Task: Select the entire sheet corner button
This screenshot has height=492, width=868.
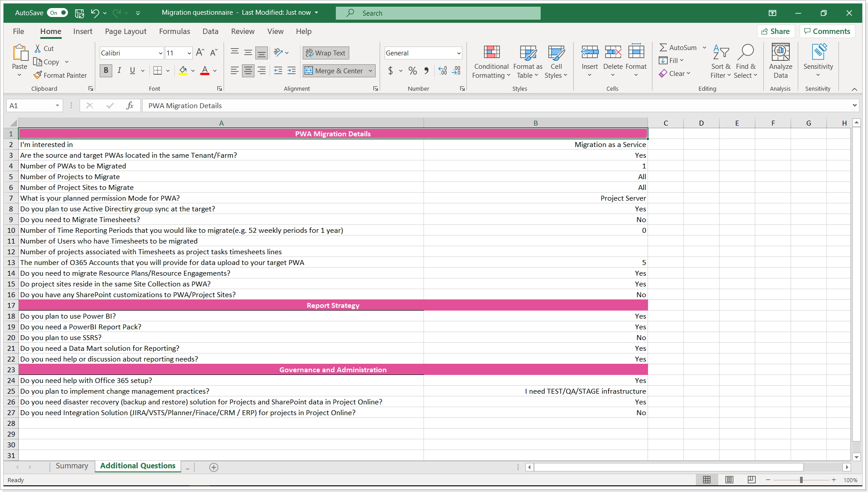Action: [11, 123]
